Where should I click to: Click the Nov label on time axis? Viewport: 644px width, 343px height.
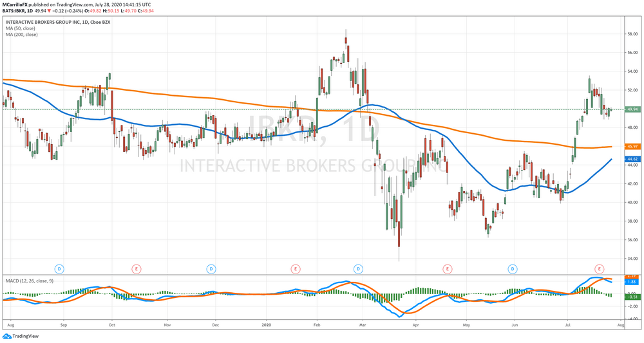167,325
